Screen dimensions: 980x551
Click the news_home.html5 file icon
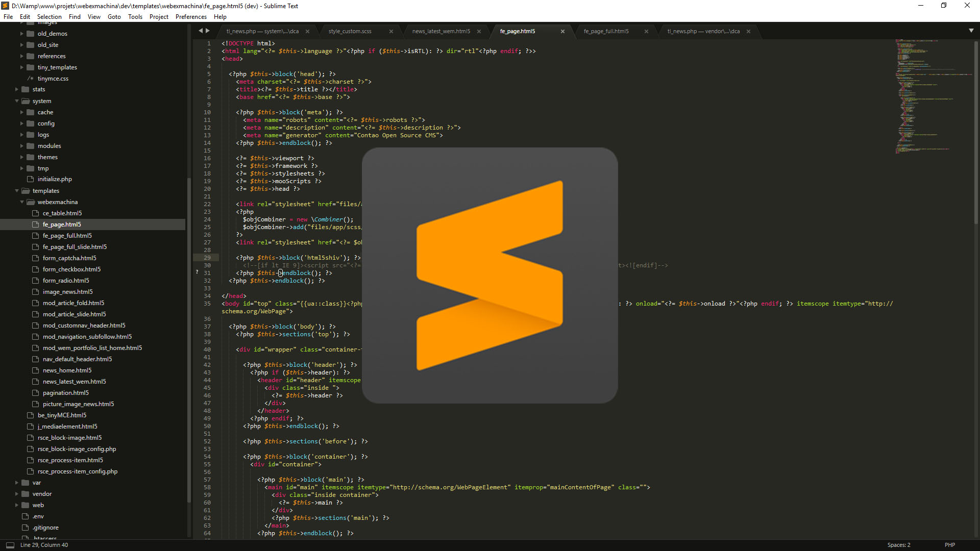(x=35, y=370)
